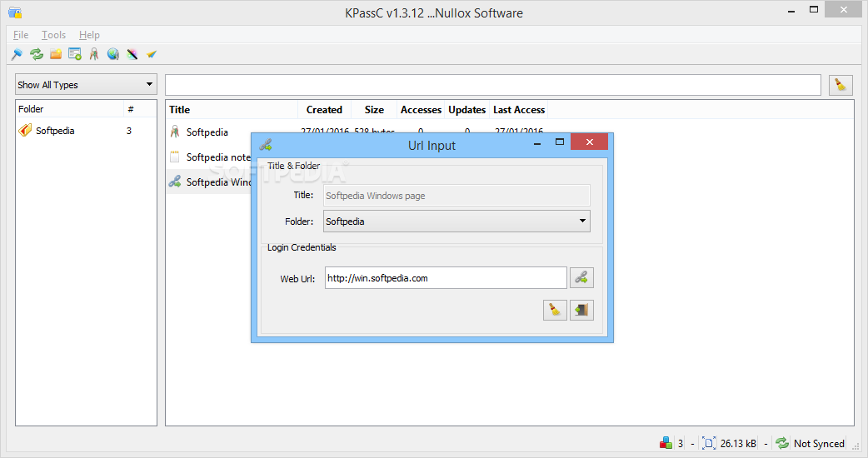Click the main search input field

(492, 85)
